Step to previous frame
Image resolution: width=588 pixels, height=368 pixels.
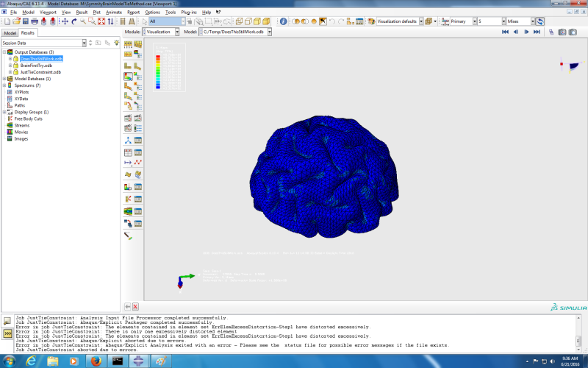point(516,32)
